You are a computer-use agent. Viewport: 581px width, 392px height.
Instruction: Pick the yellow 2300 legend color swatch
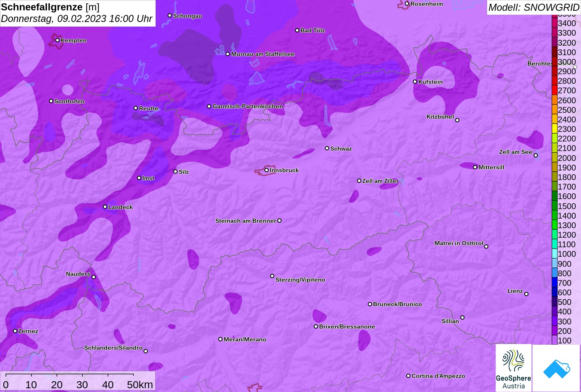(554, 129)
